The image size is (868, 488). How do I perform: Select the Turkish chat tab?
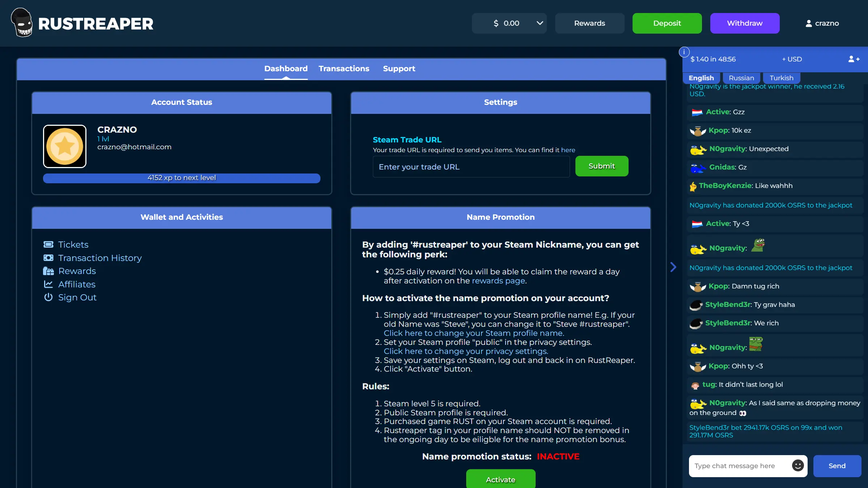[781, 78]
